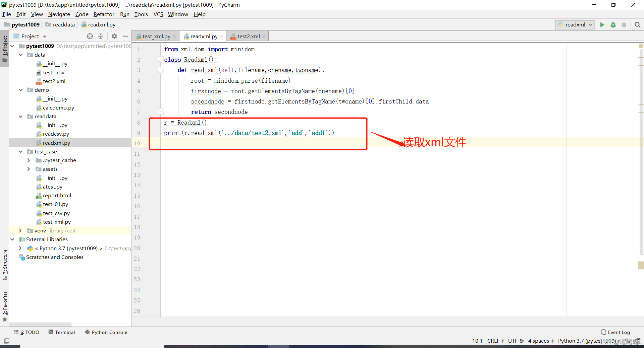Collapse all in Project panel
Image resolution: width=644 pixels, height=348 pixels.
(101, 36)
